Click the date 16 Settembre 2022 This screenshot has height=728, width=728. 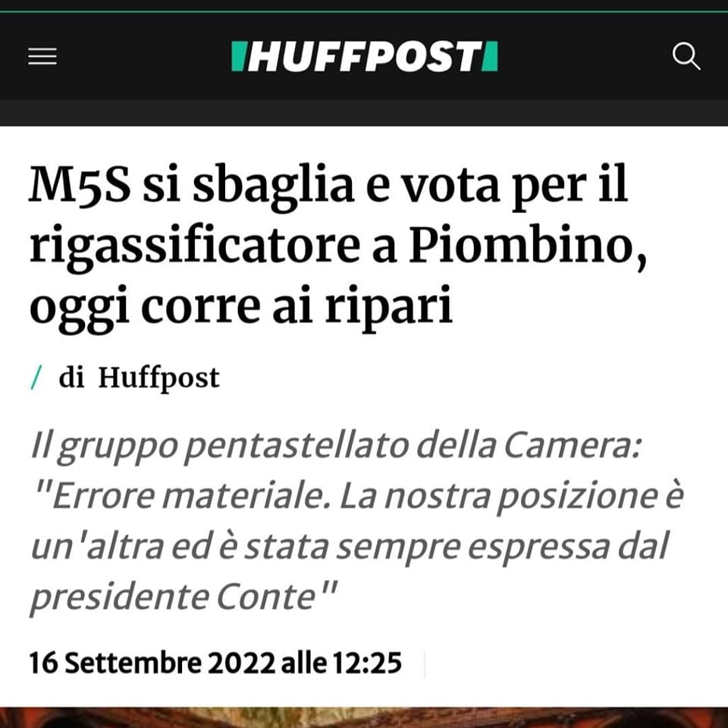(152, 663)
